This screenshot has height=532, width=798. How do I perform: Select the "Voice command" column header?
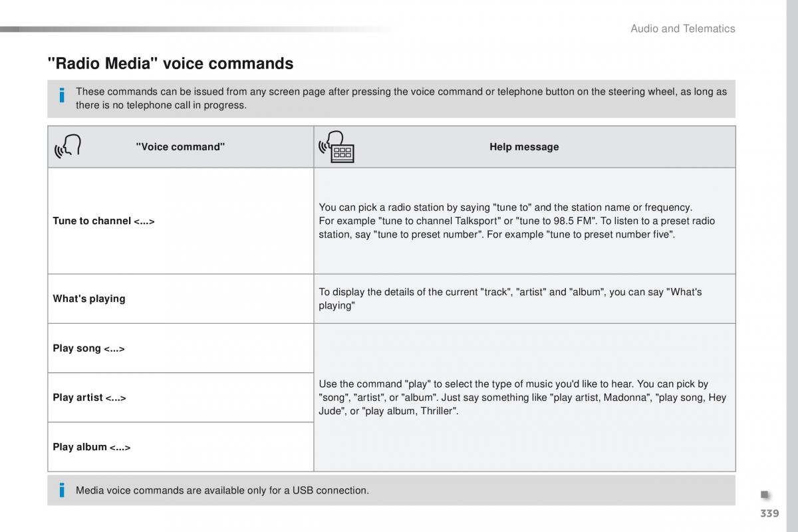180,147
